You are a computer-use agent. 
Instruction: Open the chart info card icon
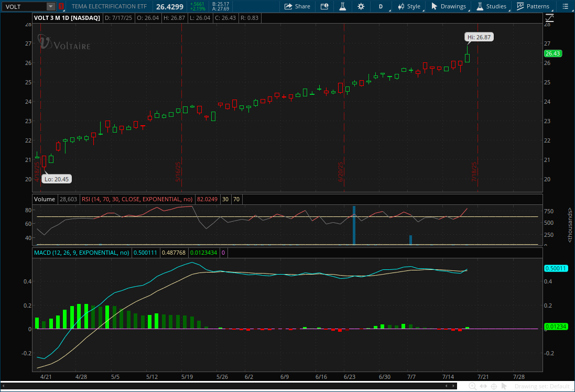[324, 6]
